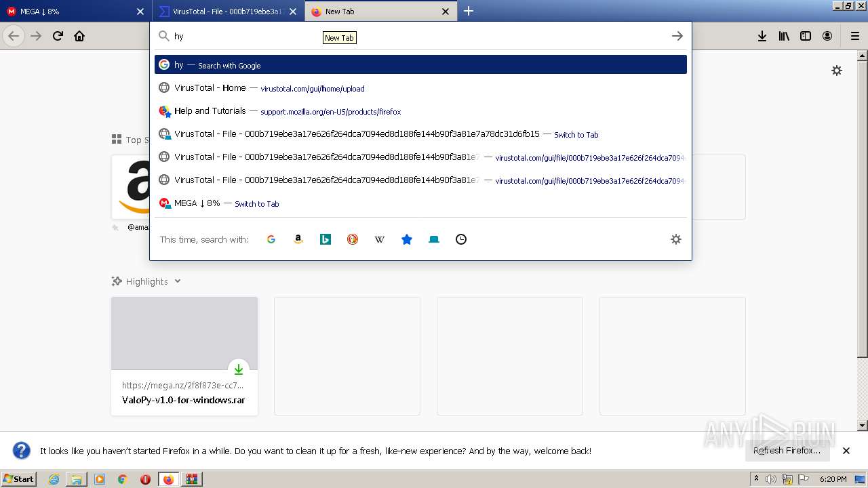Click the Refresh Firefox… button
Screen dimensions: 868x488
click(787, 451)
